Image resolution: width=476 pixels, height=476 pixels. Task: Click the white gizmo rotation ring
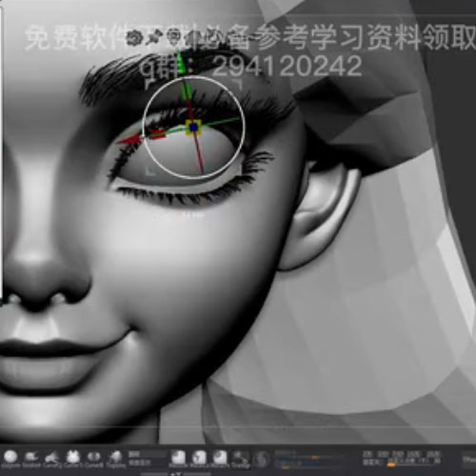[193, 127]
